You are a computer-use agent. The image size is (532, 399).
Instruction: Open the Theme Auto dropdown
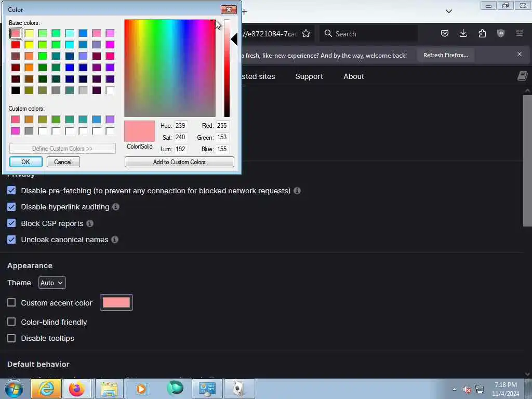click(x=52, y=283)
